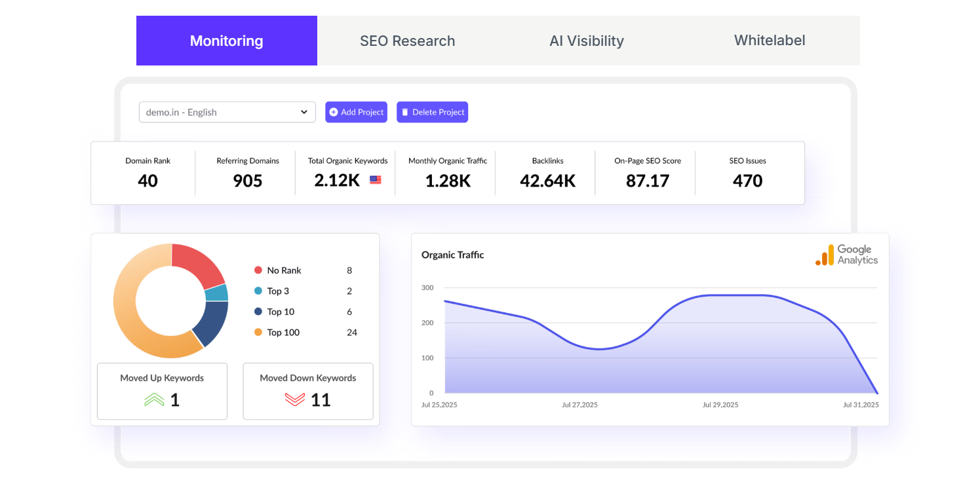This screenshot has width=980, height=482.
Task: Select the On-Page SEO Score 87.17
Action: coord(648,181)
